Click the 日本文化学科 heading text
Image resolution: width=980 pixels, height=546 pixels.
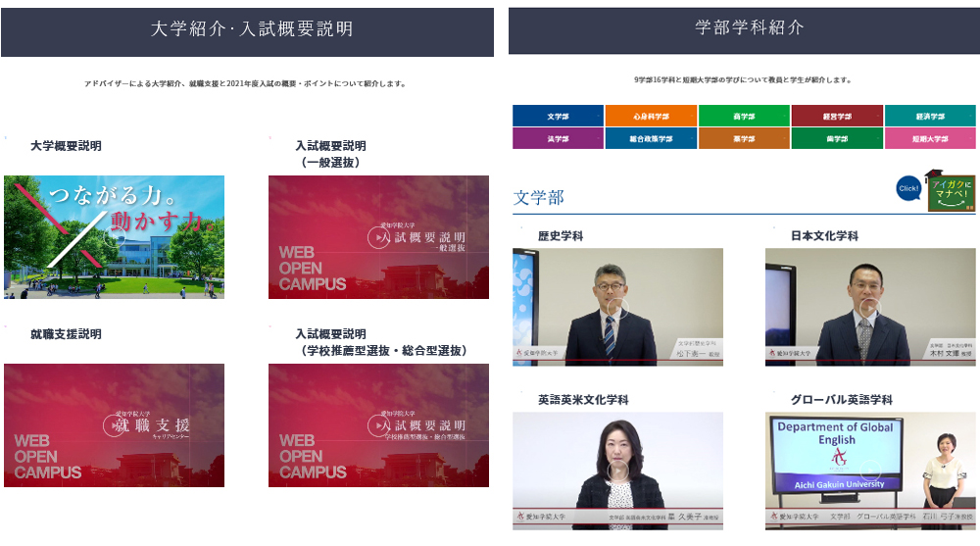(x=824, y=236)
